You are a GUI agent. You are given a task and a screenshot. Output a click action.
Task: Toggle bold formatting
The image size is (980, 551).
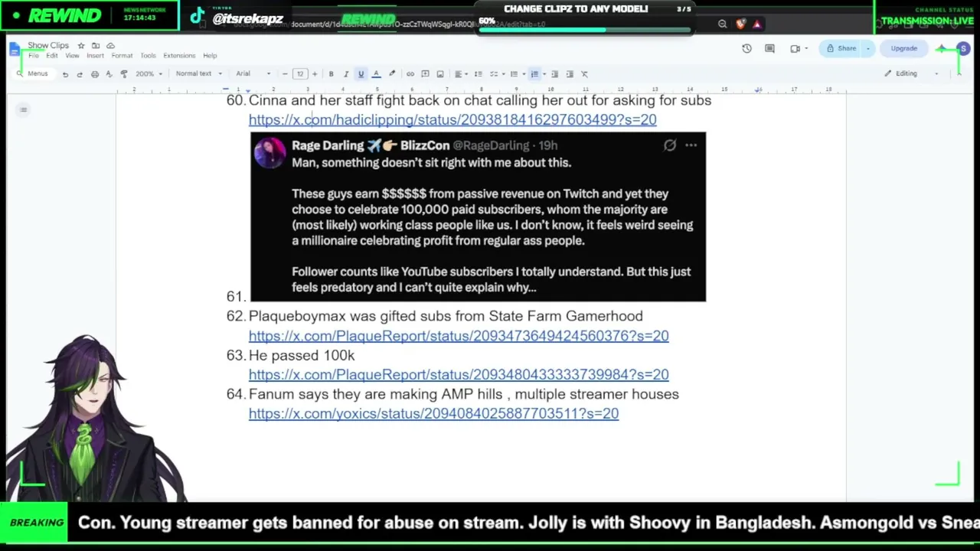coord(331,74)
